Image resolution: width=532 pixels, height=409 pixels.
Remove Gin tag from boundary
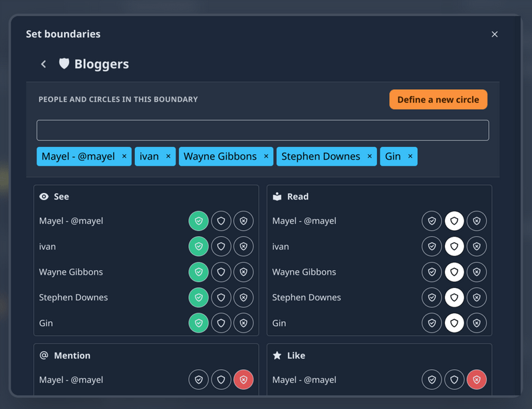click(410, 156)
